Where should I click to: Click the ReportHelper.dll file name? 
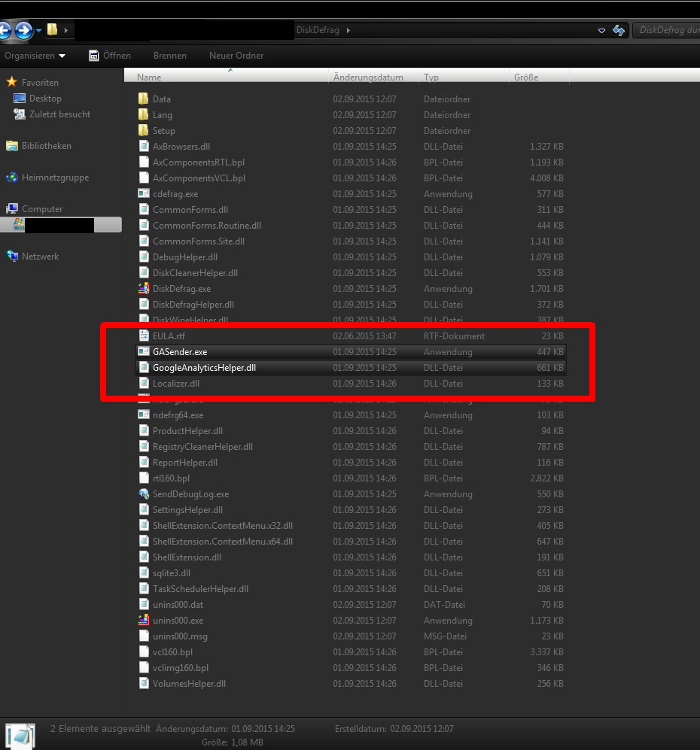pos(185,462)
